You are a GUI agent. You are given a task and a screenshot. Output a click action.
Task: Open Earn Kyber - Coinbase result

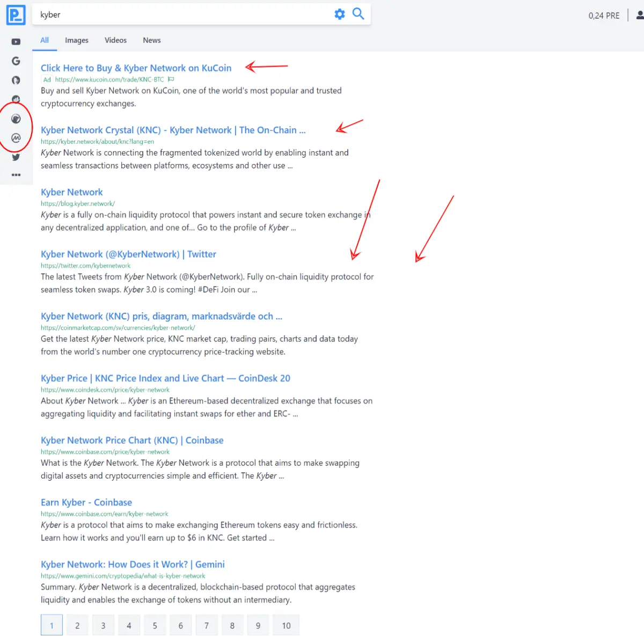(86, 502)
